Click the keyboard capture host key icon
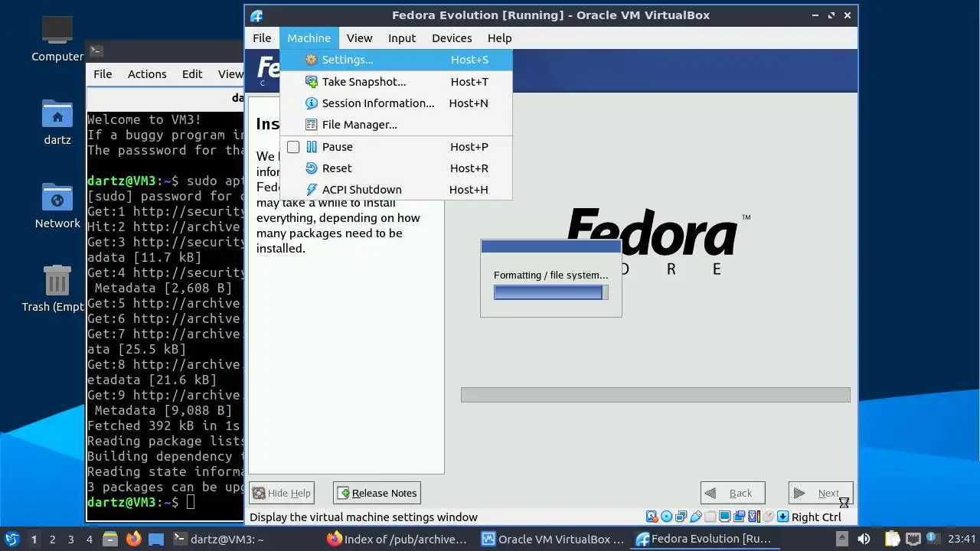The width and height of the screenshot is (980, 551). [782, 517]
